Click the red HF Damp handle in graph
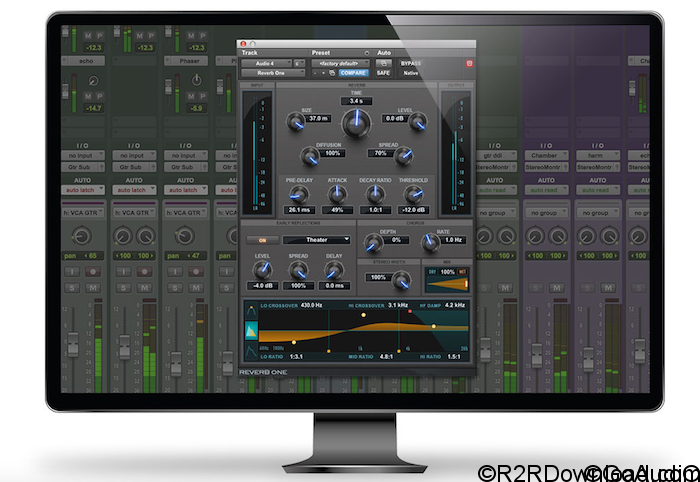The width and height of the screenshot is (700, 482). (x=410, y=311)
